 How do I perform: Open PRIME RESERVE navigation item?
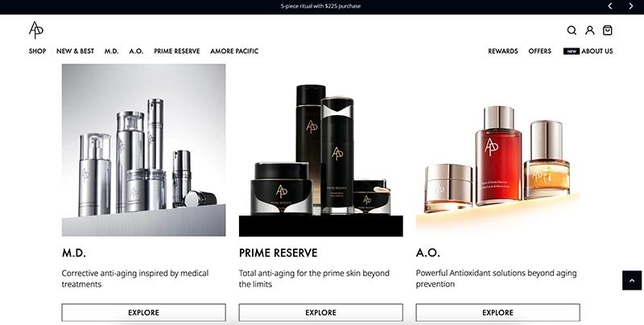tap(177, 51)
